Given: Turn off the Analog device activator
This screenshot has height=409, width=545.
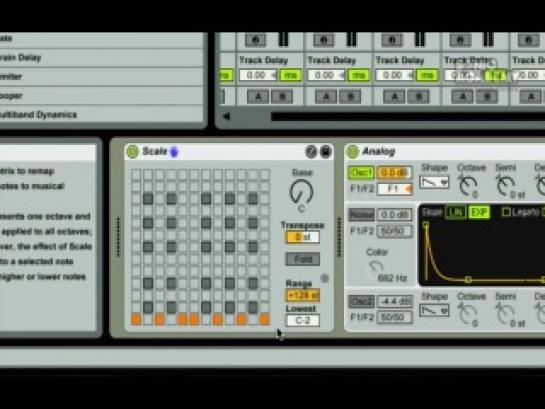Looking at the screenshot, I should (352, 152).
